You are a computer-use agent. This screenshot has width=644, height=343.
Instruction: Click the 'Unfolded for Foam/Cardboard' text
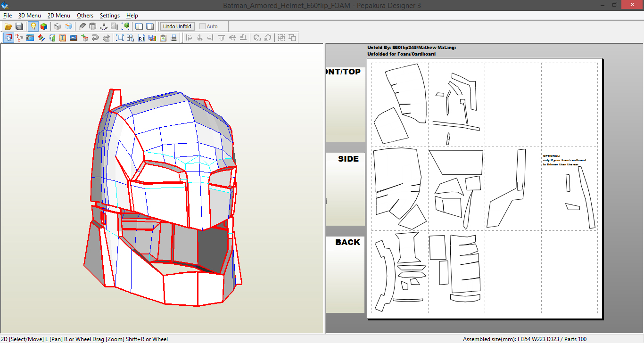[401, 54]
